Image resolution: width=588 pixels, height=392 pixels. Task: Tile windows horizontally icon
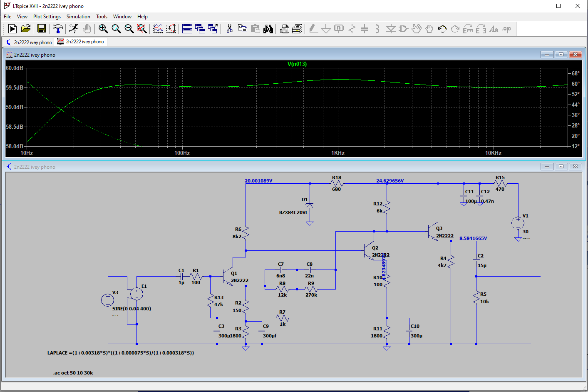(x=187, y=29)
